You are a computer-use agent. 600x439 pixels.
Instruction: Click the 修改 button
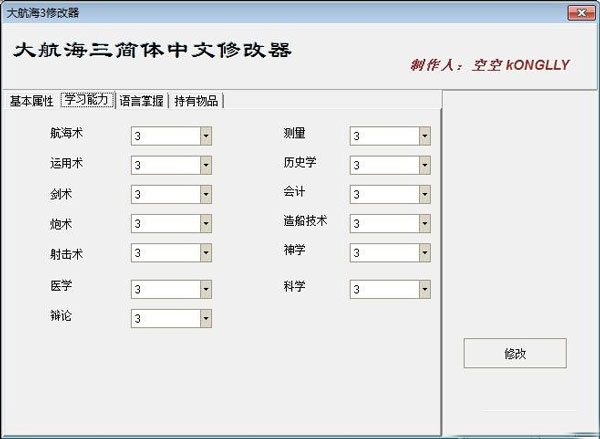pos(515,353)
